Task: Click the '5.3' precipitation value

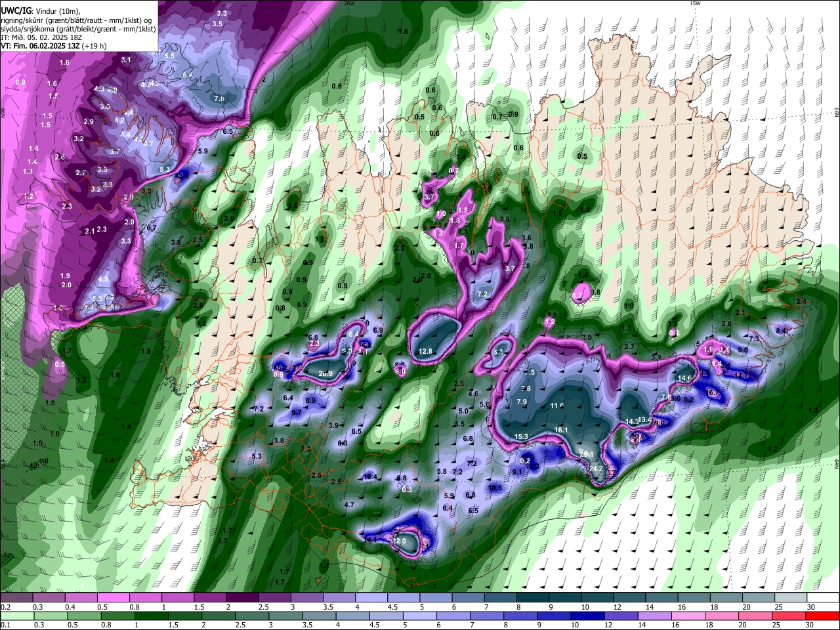Action: coord(257,457)
